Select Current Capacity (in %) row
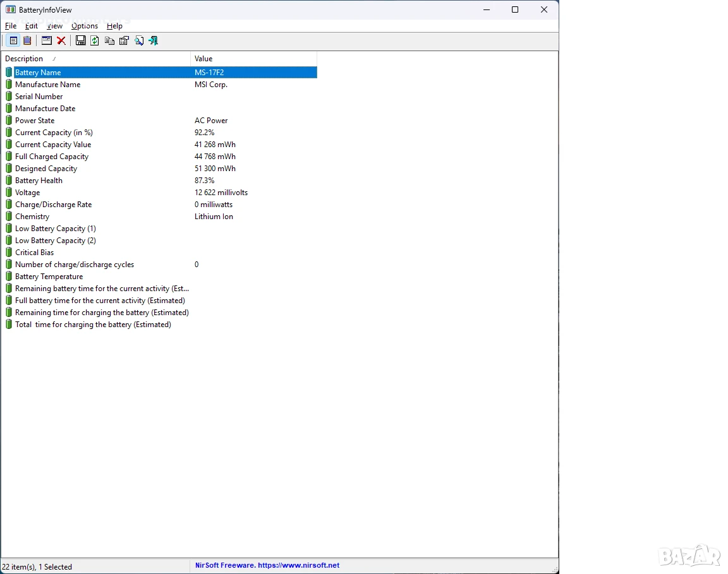 [161, 133]
